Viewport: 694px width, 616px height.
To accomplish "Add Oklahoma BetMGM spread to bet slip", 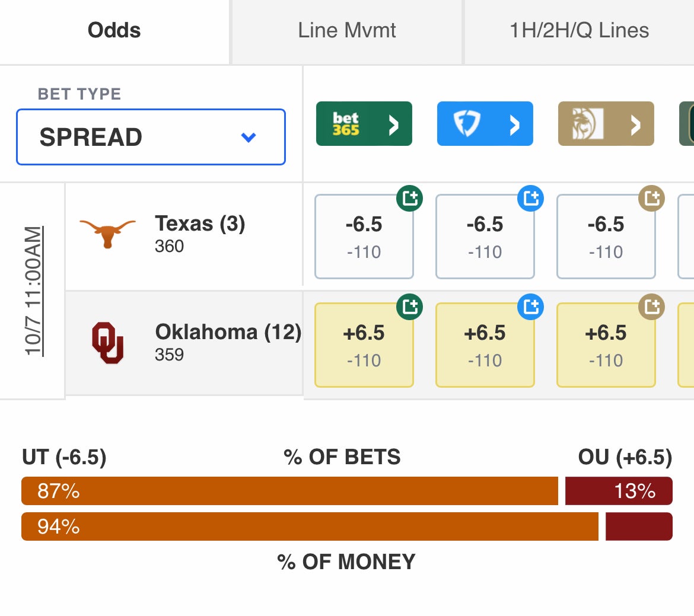I will (651, 307).
